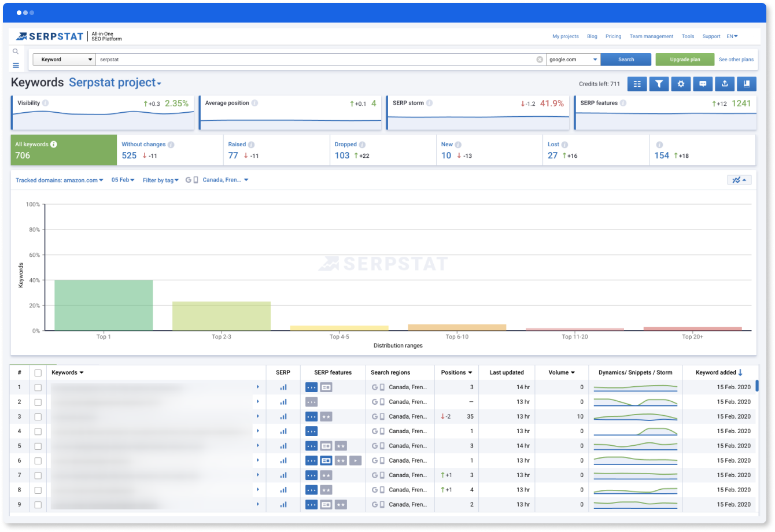Click greyed dots feature icon in row 2

point(311,402)
